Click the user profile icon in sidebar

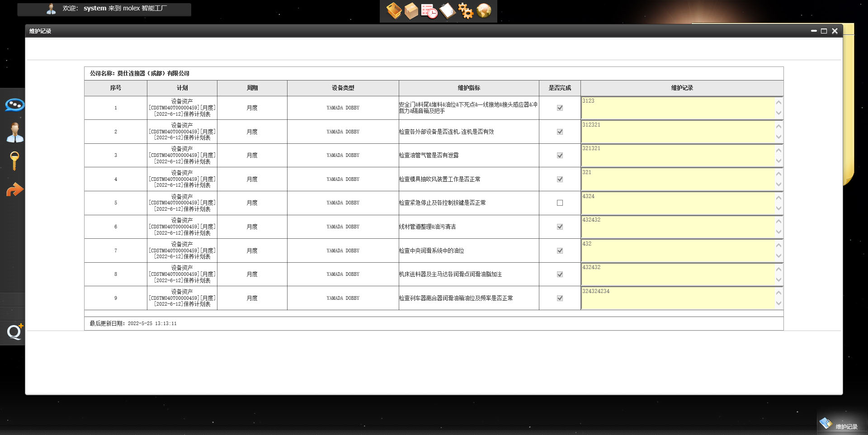pos(14,133)
